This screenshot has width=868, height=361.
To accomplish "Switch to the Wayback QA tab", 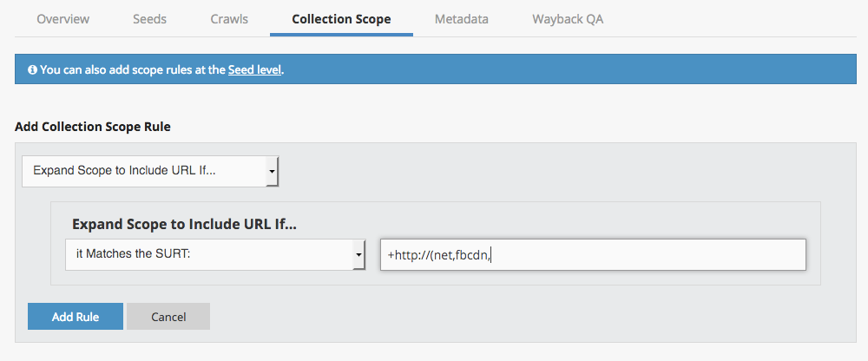I will click(568, 18).
